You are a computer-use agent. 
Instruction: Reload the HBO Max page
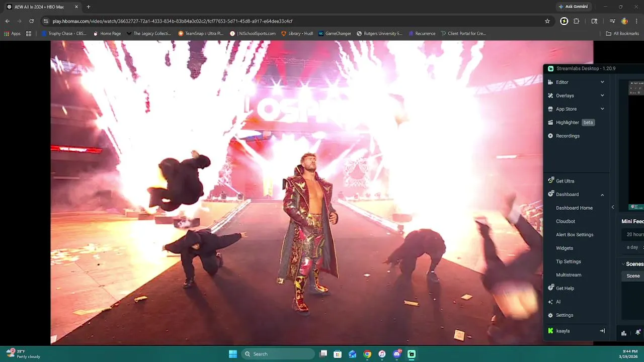(32, 21)
